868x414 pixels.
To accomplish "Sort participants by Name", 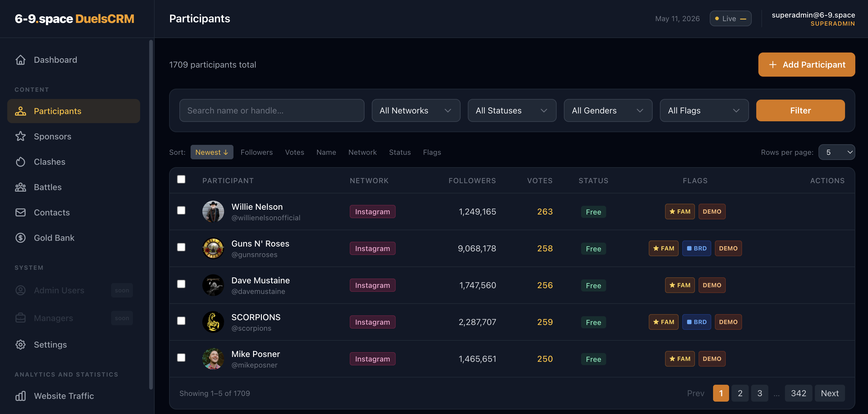I will [x=326, y=152].
